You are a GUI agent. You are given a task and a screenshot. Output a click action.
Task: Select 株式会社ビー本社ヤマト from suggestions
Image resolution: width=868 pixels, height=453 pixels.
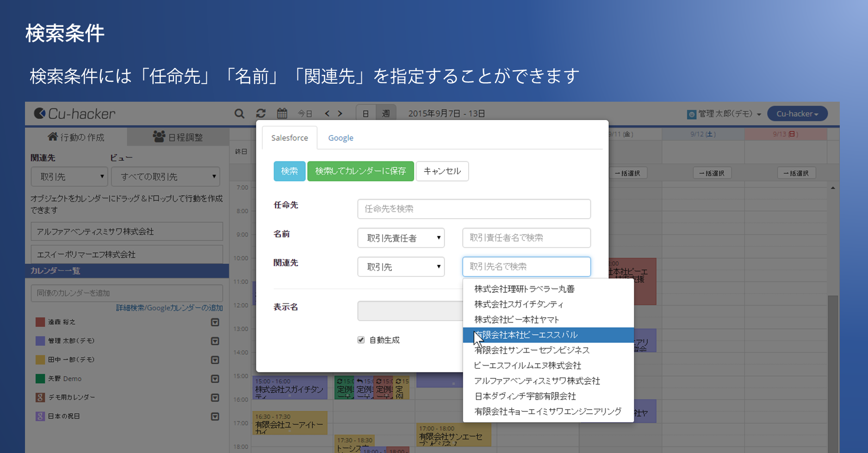point(548,319)
